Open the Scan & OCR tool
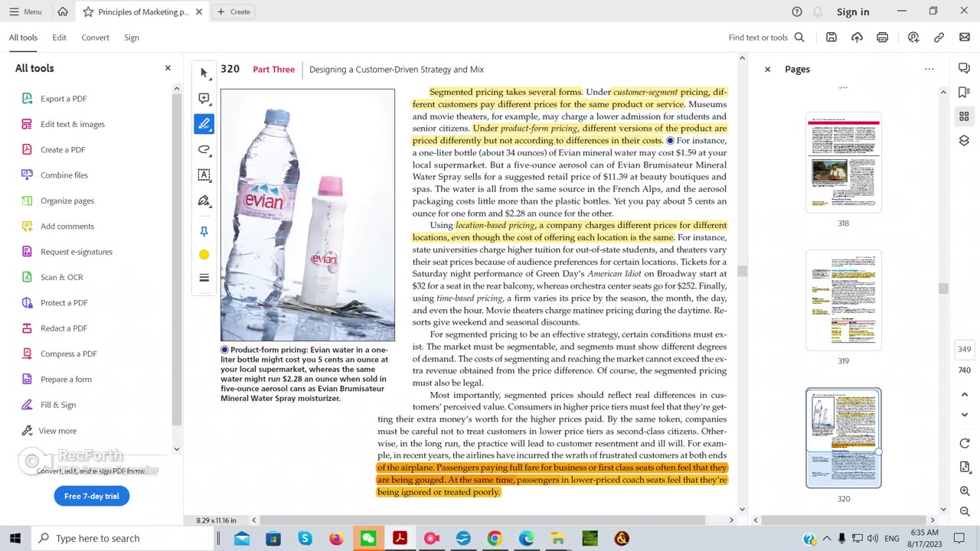 (62, 277)
